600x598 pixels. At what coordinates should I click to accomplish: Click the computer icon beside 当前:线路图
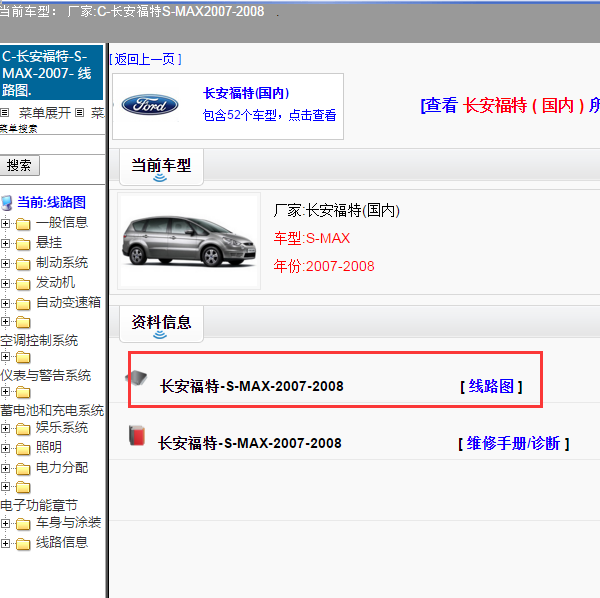7,203
